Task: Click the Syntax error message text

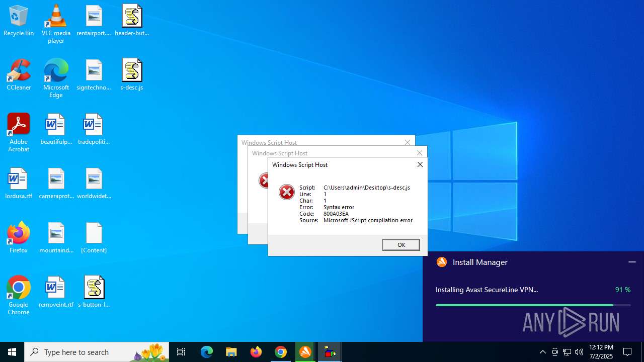Action: pos(339,207)
